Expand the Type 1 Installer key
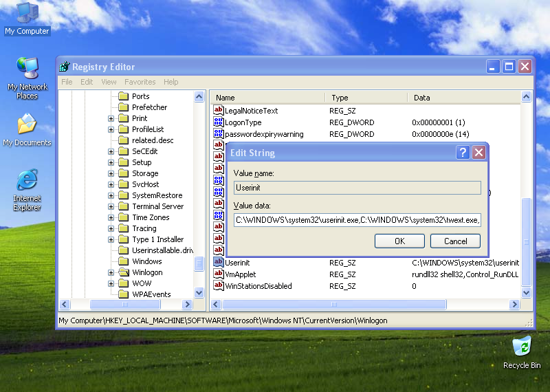The image size is (550, 392). (x=111, y=239)
